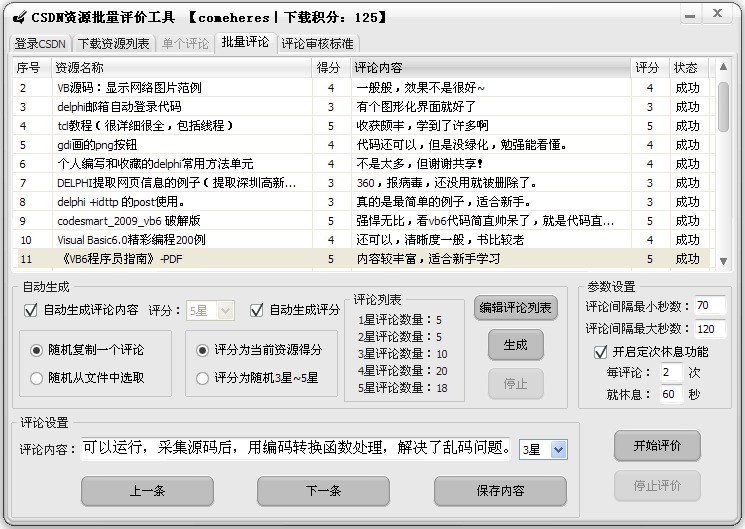Click the list scrollbar thumb
745x529 pixels.
point(723,107)
